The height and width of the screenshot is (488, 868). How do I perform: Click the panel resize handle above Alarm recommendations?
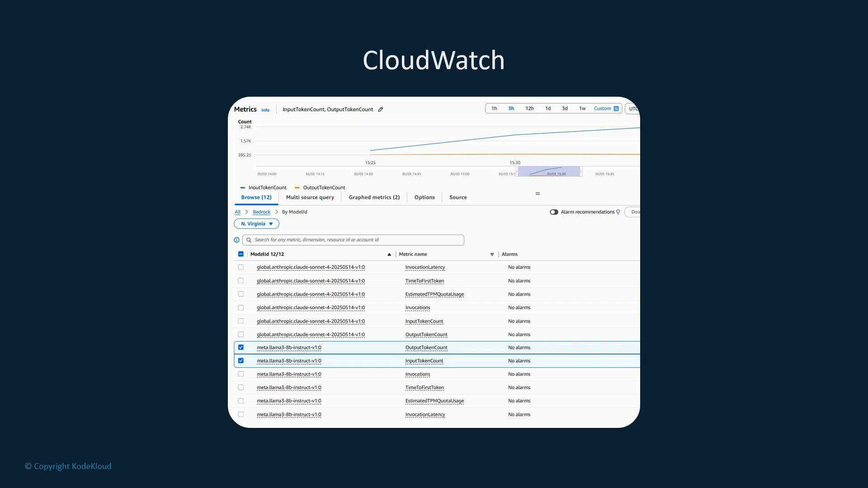pyautogui.click(x=538, y=193)
